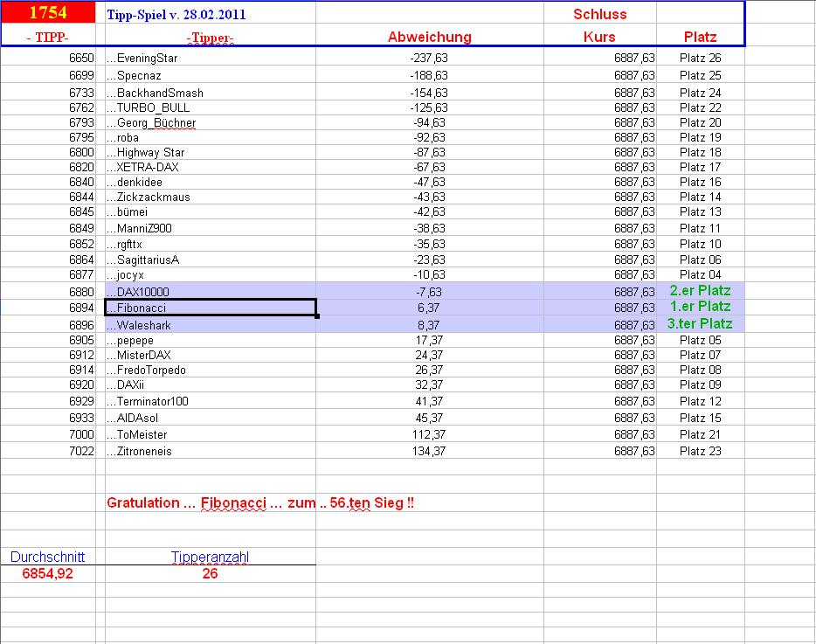The width and height of the screenshot is (816, 644).
Task: Select the cell '...roba'
Action: [x=211, y=137]
